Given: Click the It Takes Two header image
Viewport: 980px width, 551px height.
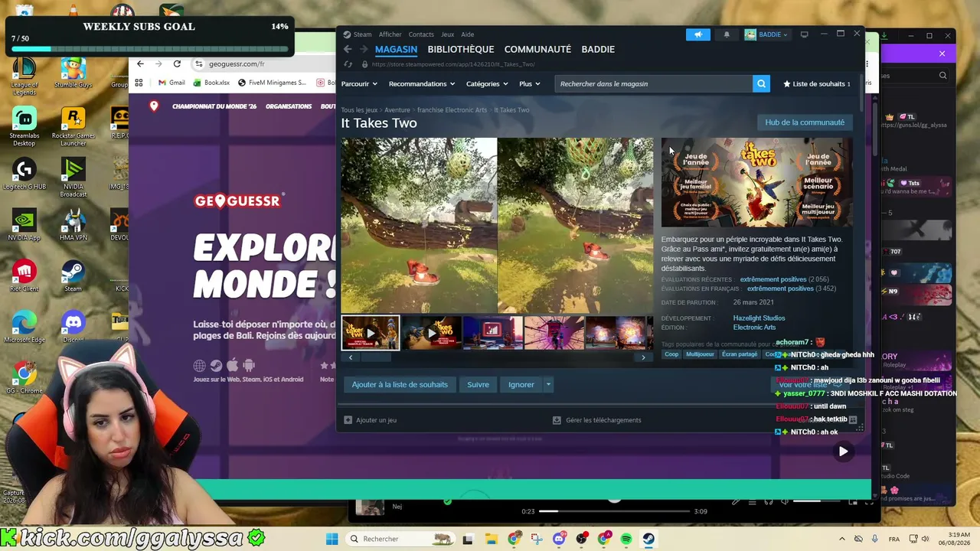Looking at the screenshot, I should (756, 182).
